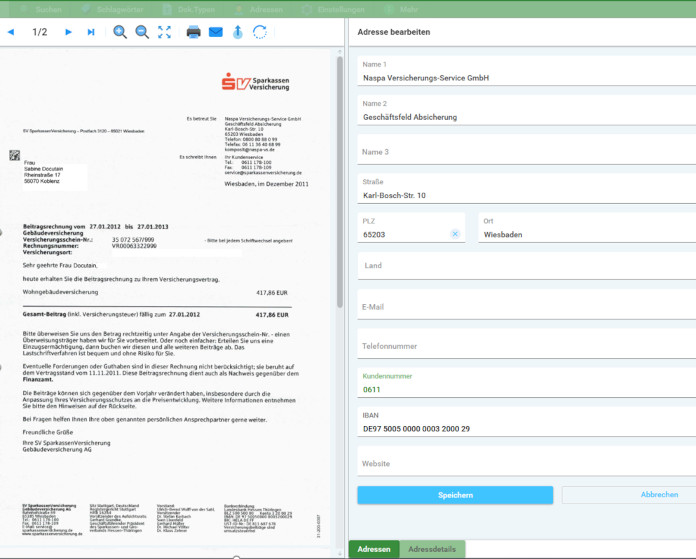
Task: Select 'Sabine Docutain' in the document address
Action: (44, 169)
